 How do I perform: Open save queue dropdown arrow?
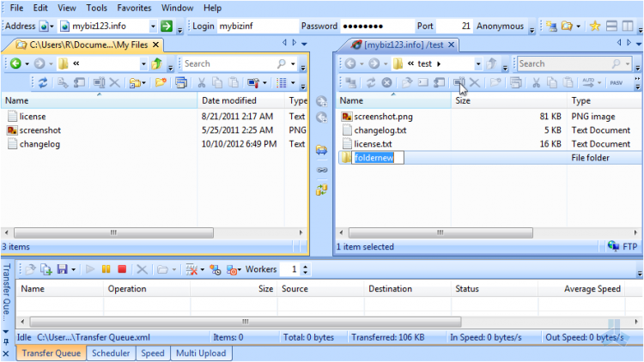click(73, 269)
